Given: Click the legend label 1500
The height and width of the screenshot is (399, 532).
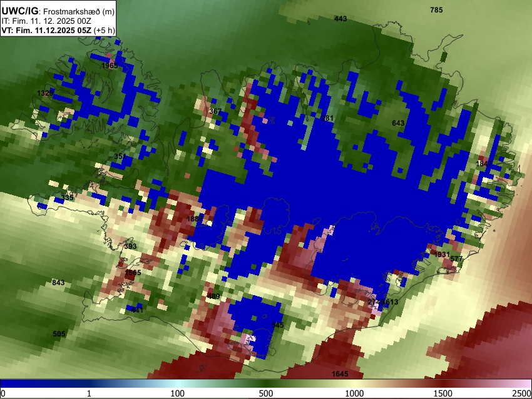Looking at the screenshot, I should (x=443, y=393).
